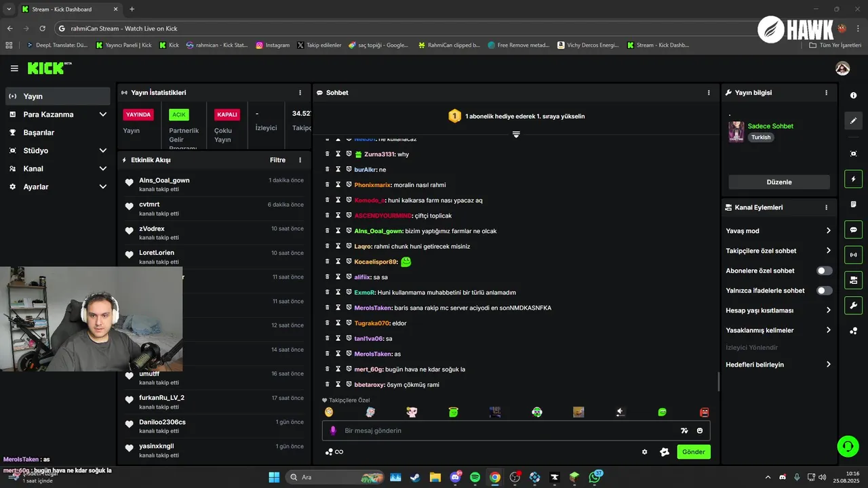This screenshot has width=868, height=488.
Task: Timeout Tugraka070 using the hourglass icon
Action: tap(338, 323)
